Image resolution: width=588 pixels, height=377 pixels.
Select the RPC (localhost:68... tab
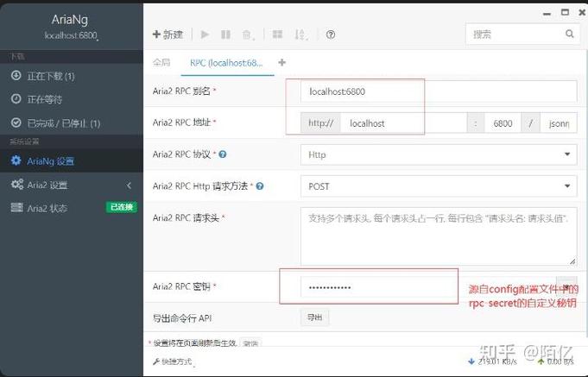pyautogui.click(x=226, y=63)
